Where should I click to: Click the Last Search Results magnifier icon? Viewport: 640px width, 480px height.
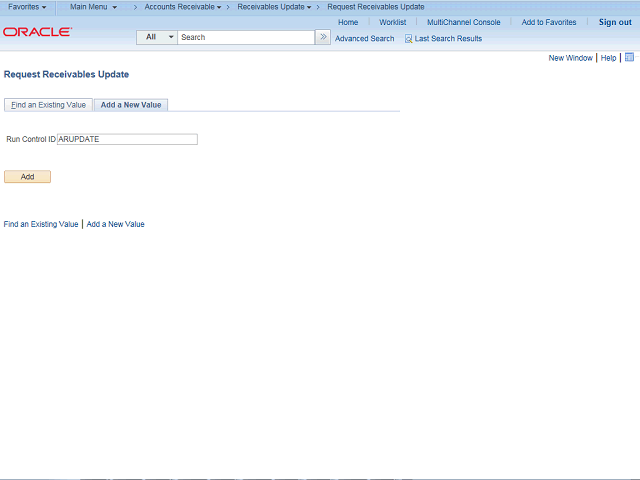(x=408, y=39)
